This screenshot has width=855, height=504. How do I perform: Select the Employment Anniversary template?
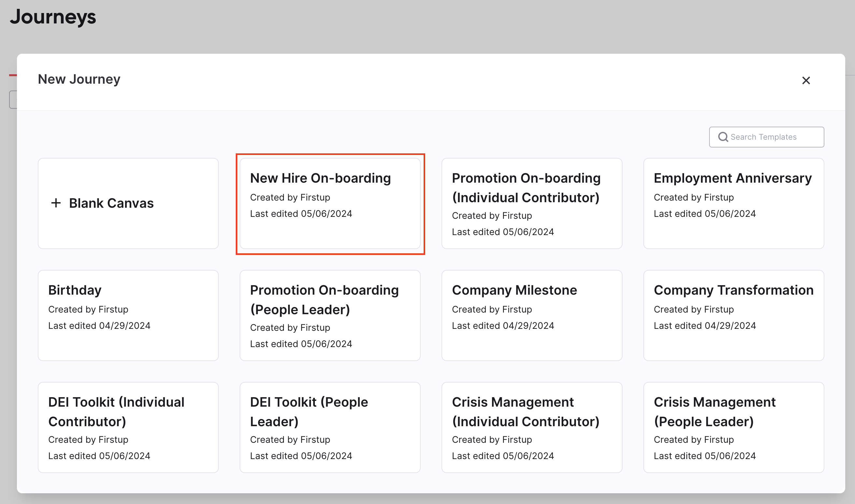click(x=734, y=203)
